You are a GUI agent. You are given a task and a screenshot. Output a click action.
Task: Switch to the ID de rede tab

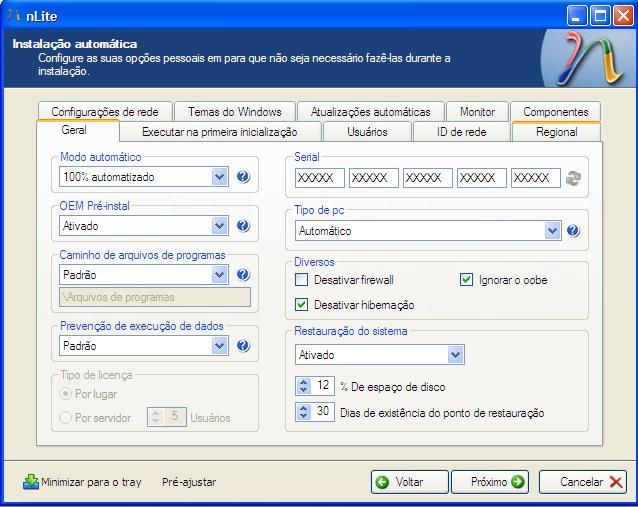[x=461, y=132]
